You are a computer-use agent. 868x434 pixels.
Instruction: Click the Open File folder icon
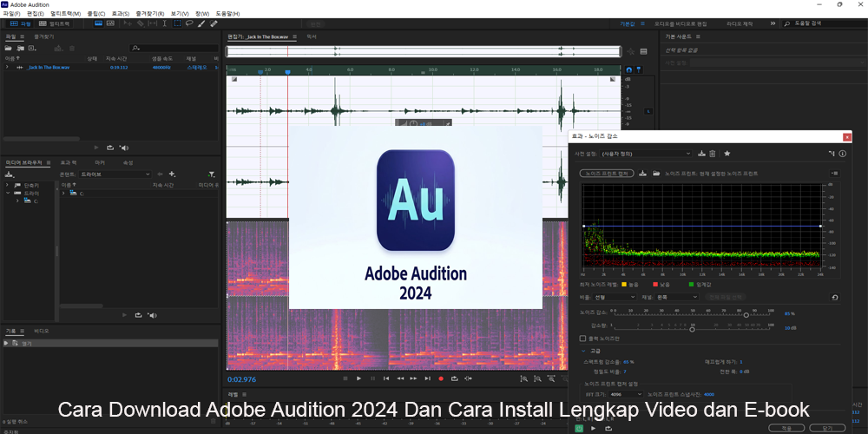(9, 48)
